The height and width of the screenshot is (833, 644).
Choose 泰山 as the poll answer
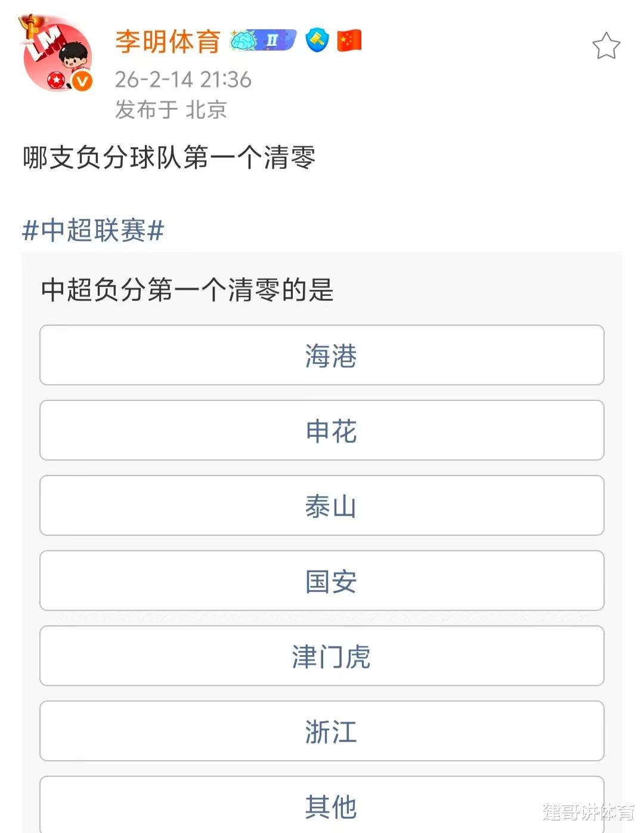click(322, 505)
